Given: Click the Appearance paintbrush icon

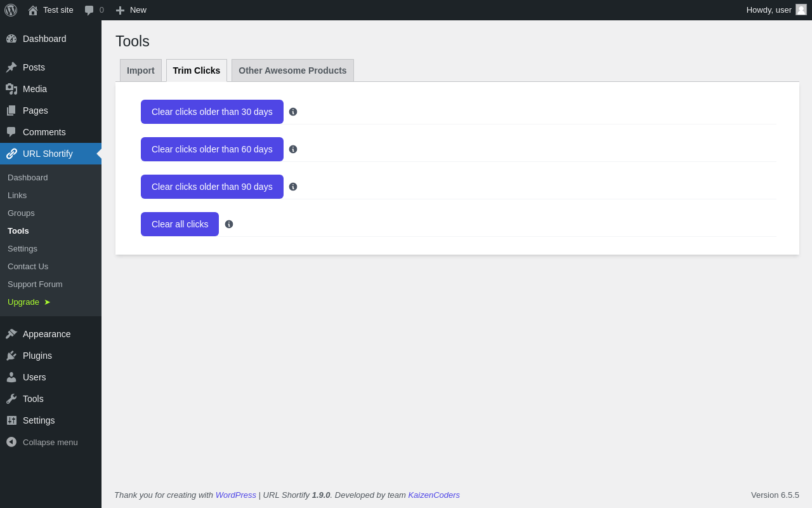Looking at the screenshot, I should point(11,334).
